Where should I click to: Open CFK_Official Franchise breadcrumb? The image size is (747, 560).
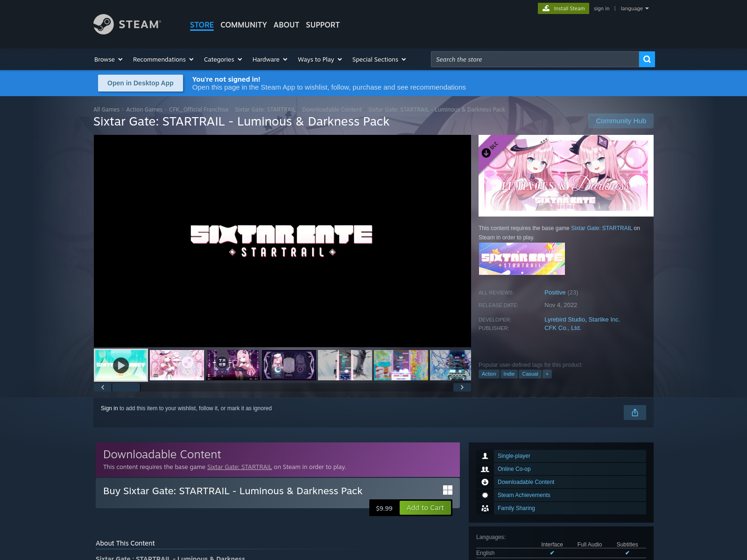click(199, 110)
